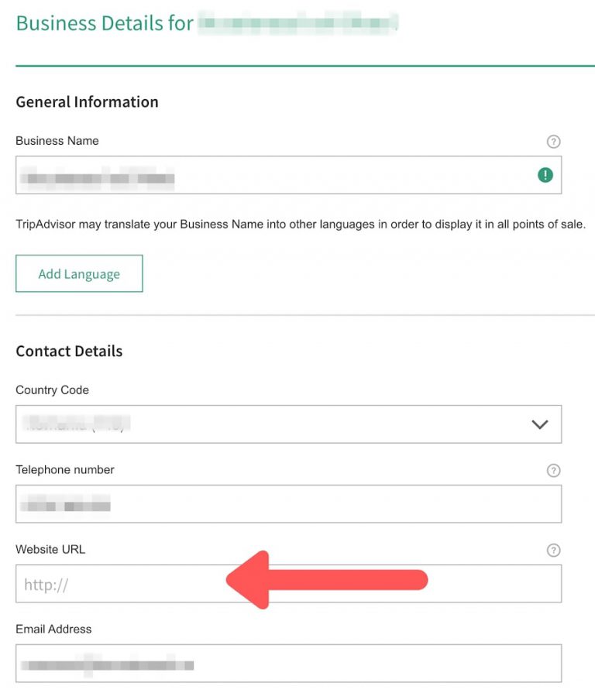Select the Country Code combo box

coord(288,424)
